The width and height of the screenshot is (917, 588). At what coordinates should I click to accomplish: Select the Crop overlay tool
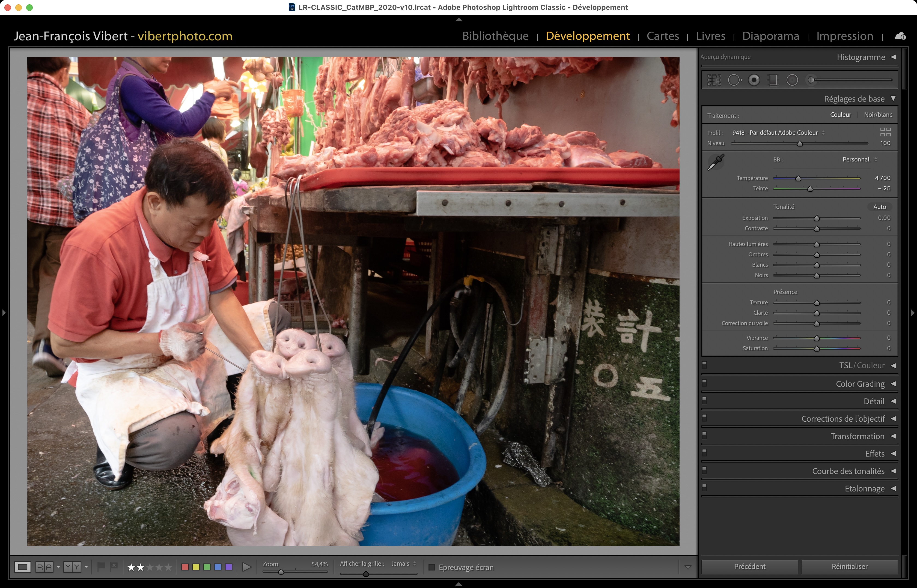click(714, 80)
